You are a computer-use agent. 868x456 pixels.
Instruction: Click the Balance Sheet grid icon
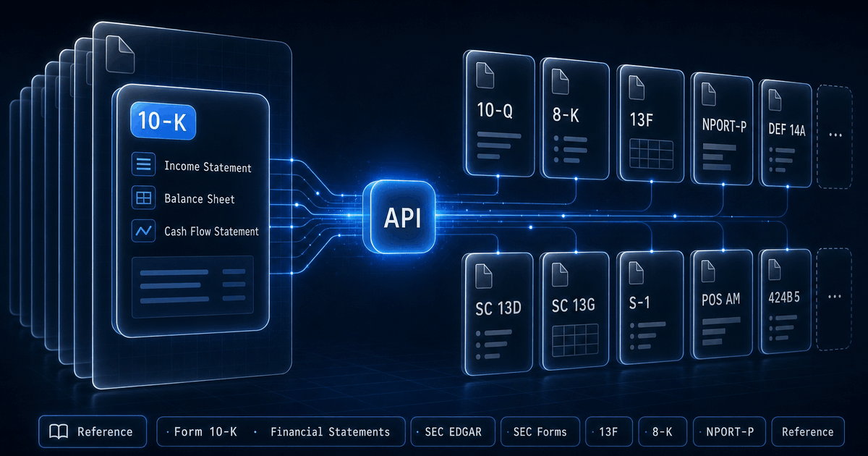[x=143, y=198]
